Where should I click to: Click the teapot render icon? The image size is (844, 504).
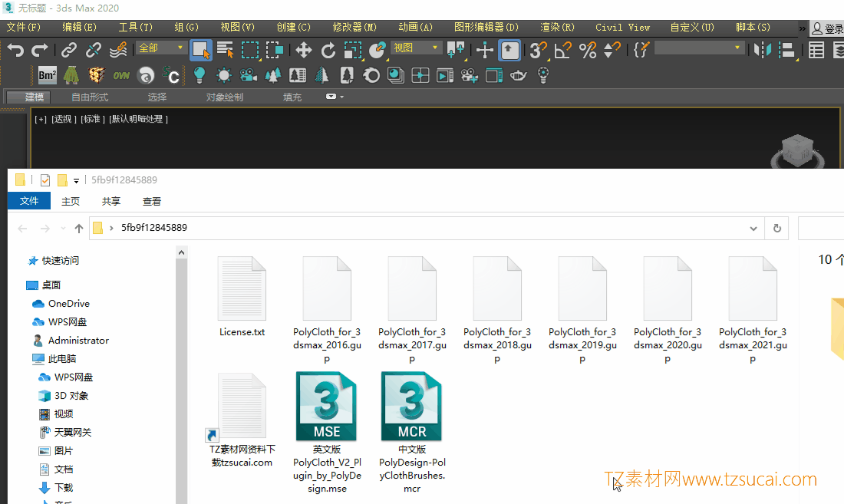[x=518, y=75]
